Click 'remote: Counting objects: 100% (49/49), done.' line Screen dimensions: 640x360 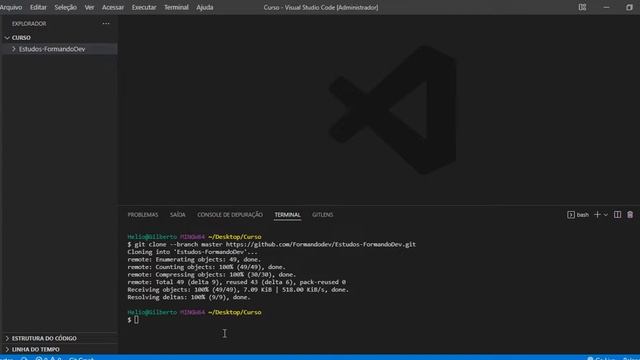(x=206, y=267)
